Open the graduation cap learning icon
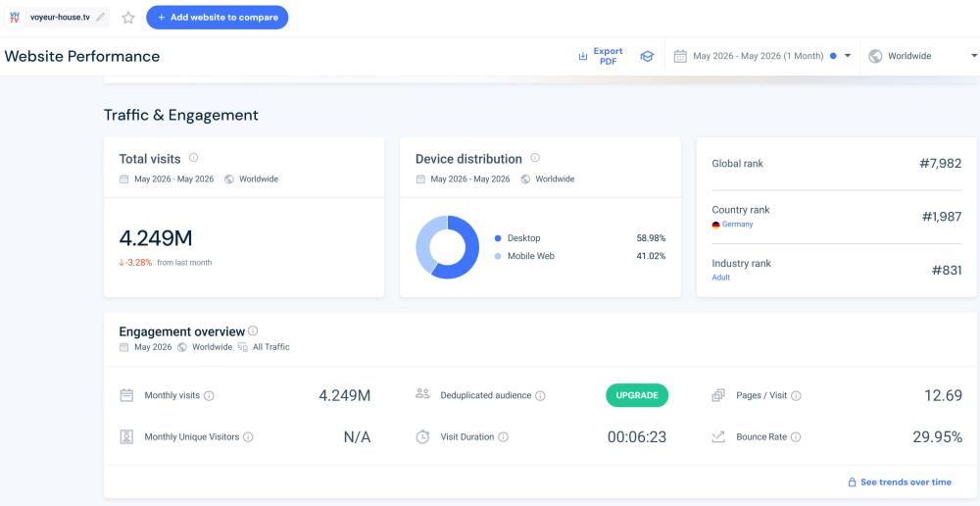The height and width of the screenshot is (506, 980). [x=647, y=56]
